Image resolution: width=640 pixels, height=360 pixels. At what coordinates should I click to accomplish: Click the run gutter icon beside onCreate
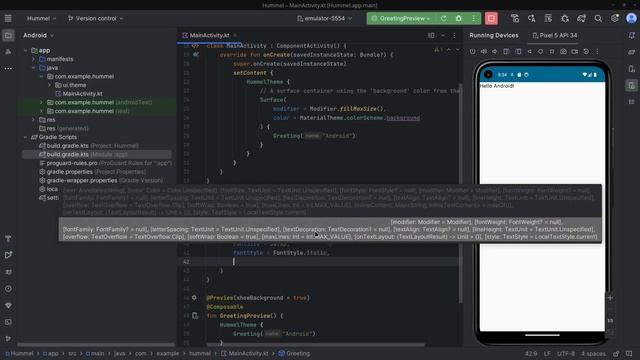point(196,54)
